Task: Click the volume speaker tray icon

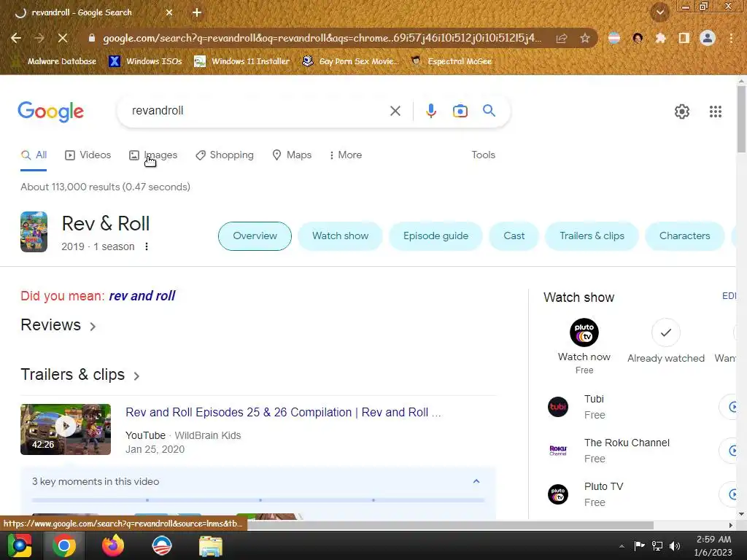Action: coord(675,545)
